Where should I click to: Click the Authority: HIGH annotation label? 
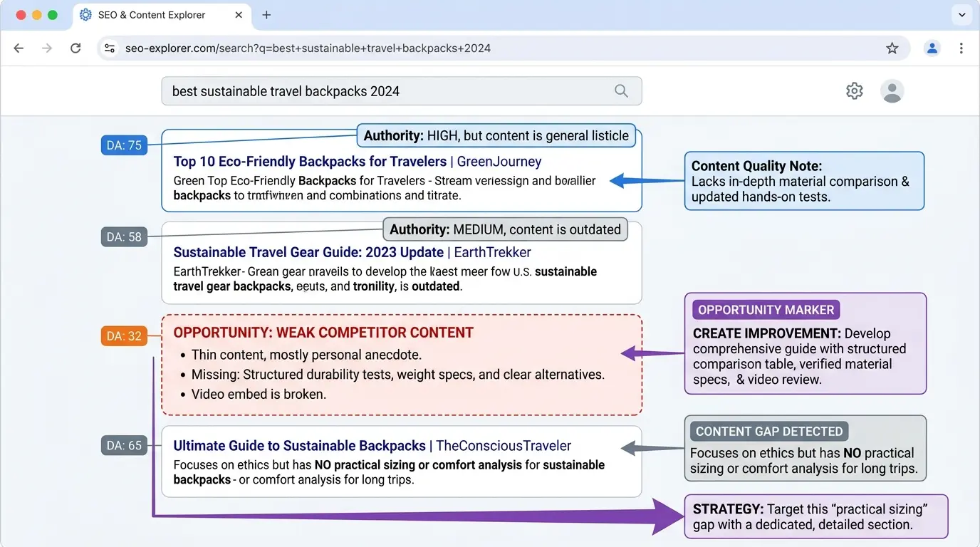pyautogui.click(x=496, y=136)
